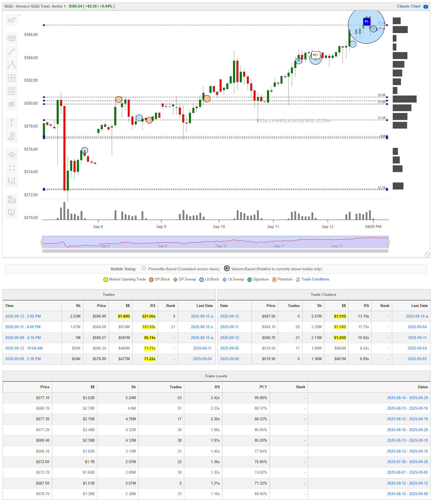This screenshot has width=432, height=504.
Task: Open trade 2025-09-09 : 4:10 PM
Action: [23, 338]
